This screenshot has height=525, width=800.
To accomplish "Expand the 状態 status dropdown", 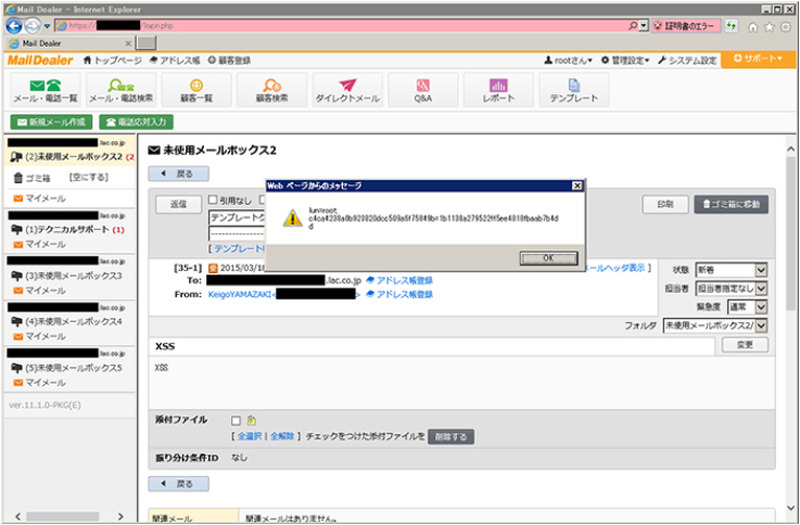I will pos(760,270).
